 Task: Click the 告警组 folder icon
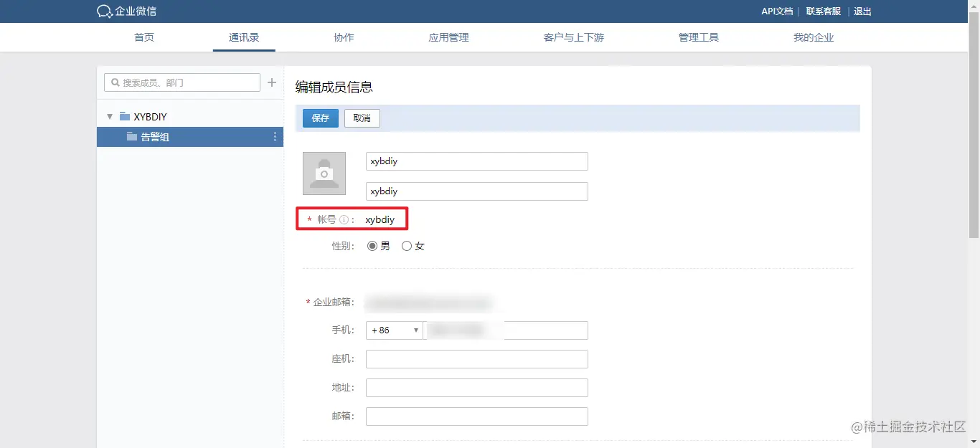(131, 136)
